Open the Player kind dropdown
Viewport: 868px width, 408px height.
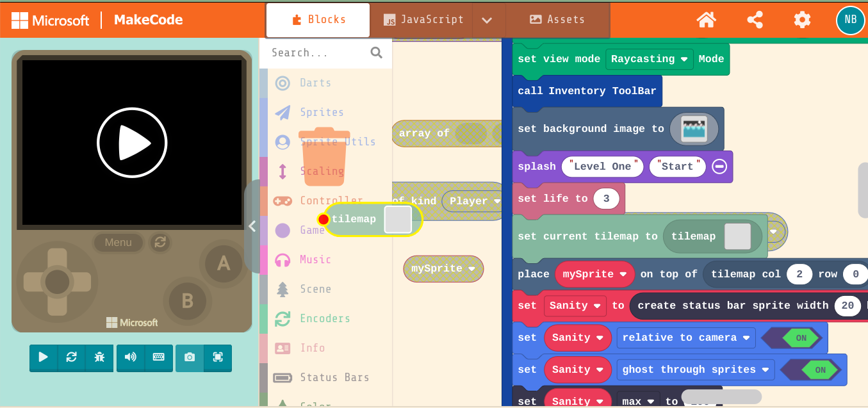click(474, 201)
